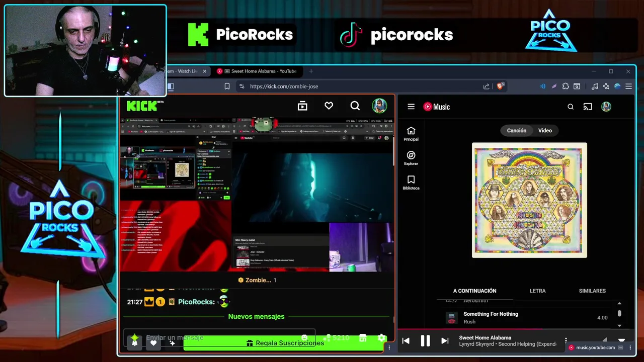Click the purple feather extension icon
This screenshot has width=644, height=362.
[554, 86]
